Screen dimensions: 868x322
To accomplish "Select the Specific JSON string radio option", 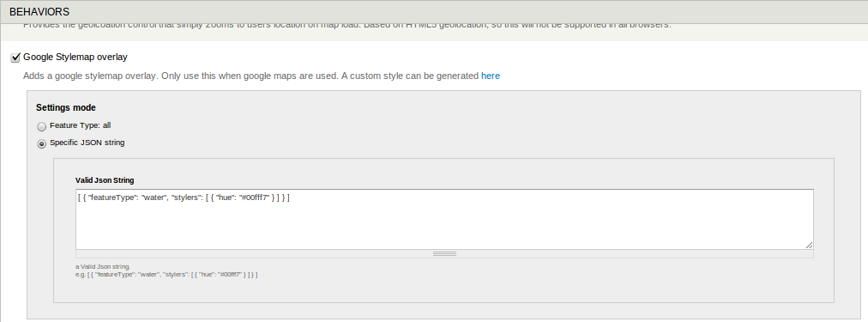I will coord(41,143).
